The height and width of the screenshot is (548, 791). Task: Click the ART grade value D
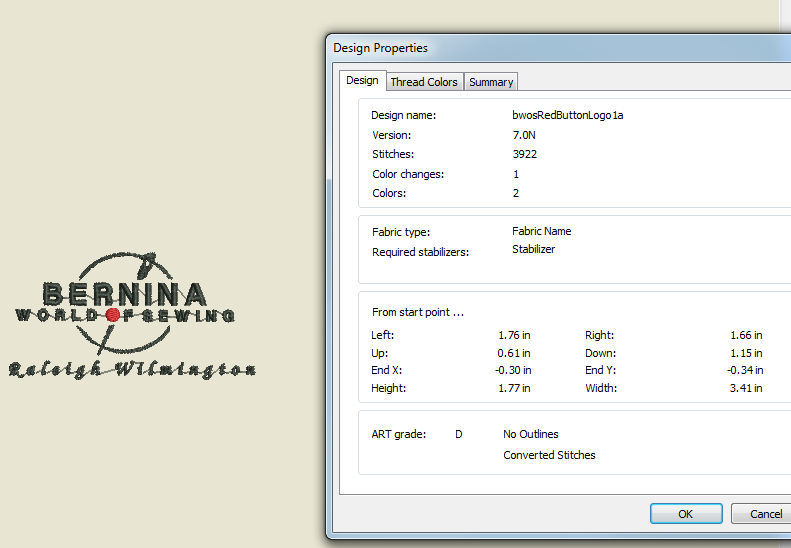point(459,434)
